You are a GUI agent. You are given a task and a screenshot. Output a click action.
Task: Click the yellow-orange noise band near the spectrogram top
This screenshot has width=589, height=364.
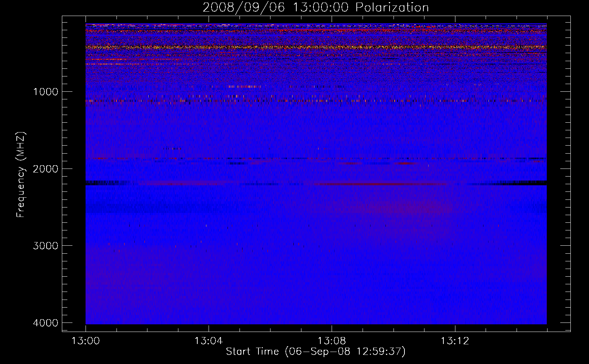pos(316,47)
